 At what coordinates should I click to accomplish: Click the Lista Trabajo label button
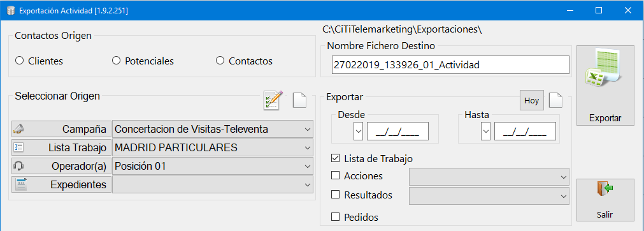coord(62,147)
